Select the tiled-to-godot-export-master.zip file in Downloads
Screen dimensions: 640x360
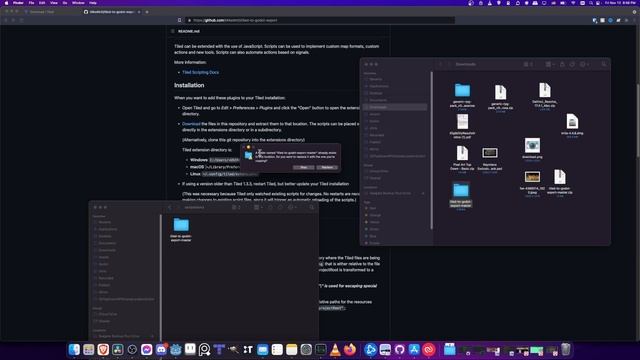coord(560,182)
